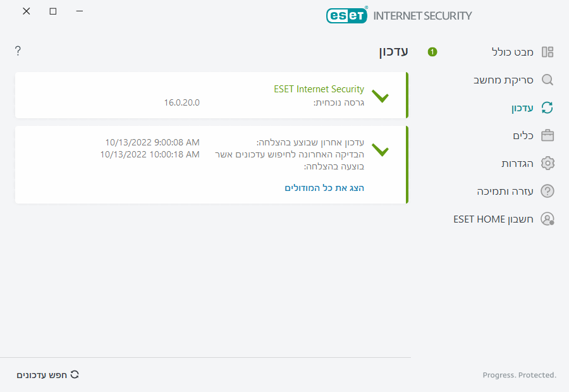Expand the ESET Internet Security version chevron
569x392 pixels.
[381, 97]
